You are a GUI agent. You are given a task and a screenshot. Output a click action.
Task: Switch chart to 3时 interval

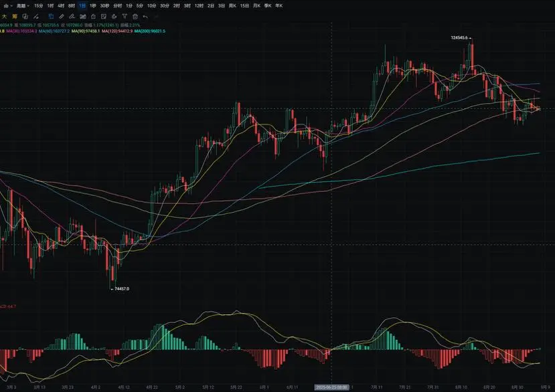click(x=187, y=5)
